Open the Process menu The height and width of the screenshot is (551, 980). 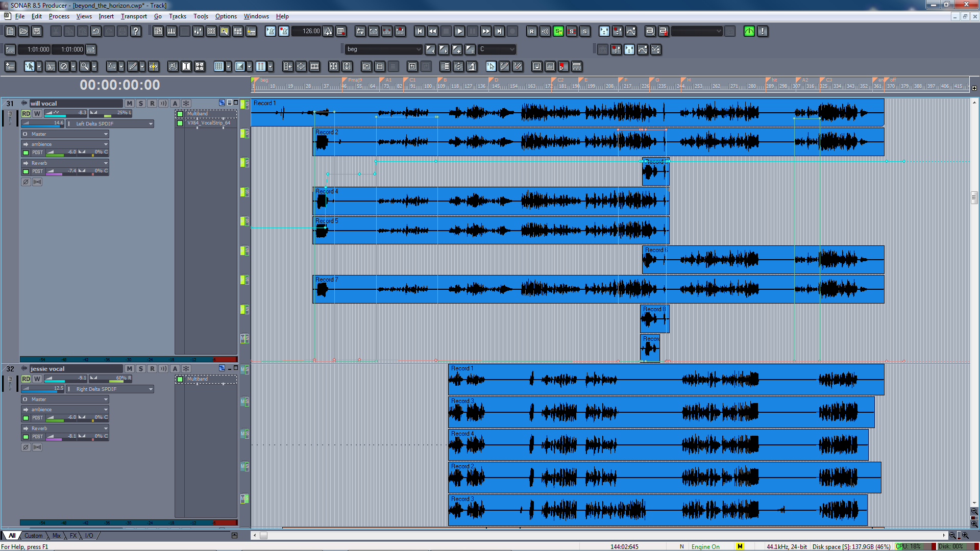point(59,16)
